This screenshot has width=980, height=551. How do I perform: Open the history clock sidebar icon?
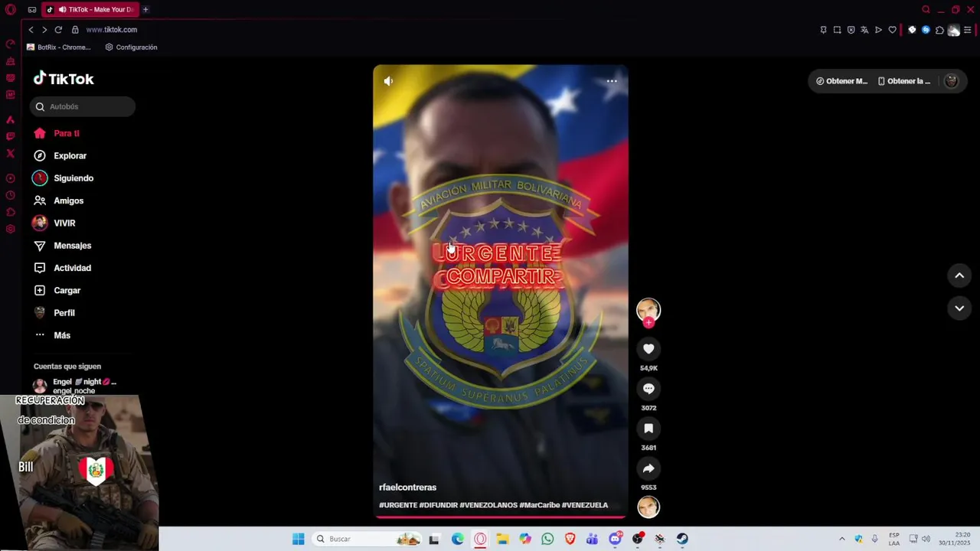[10, 195]
